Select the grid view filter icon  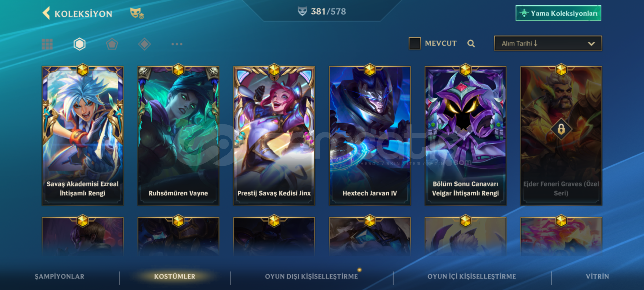47,44
